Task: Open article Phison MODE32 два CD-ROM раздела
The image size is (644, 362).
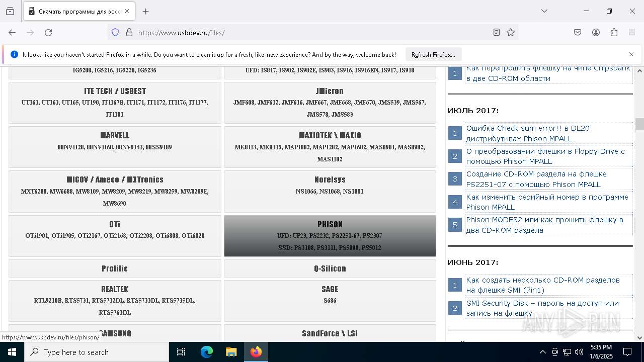Action: coord(544,225)
